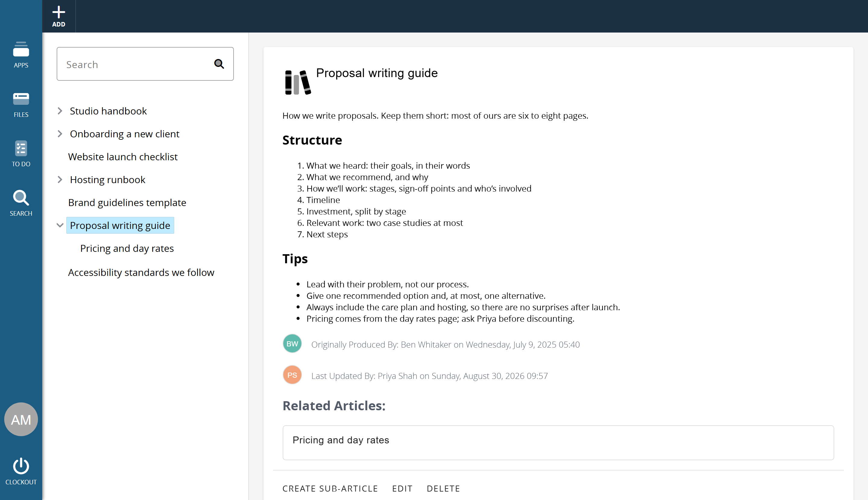Click the AM user avatar
Image resolution: width=868 pixels, height=500 pixels.
[21, 419]
